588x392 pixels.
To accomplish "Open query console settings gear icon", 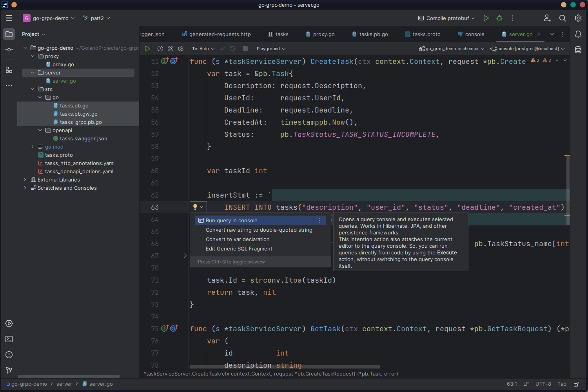I will tap(180, 49).
